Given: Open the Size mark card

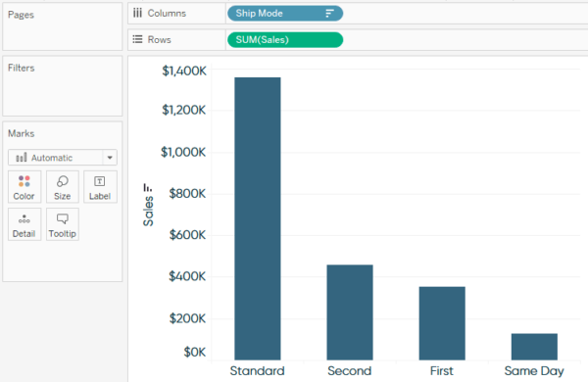Looking at the screenshot, I should click(x=63, y=187).
